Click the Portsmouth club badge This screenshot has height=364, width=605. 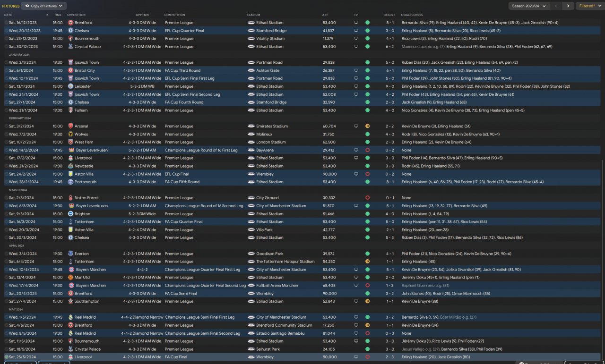coord(70,182)
